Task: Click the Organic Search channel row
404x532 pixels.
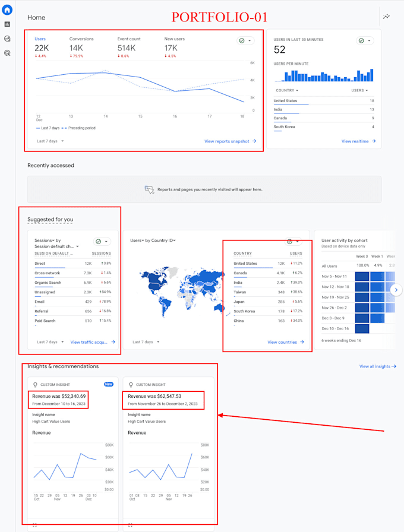Action: click(x=72, y=283)
